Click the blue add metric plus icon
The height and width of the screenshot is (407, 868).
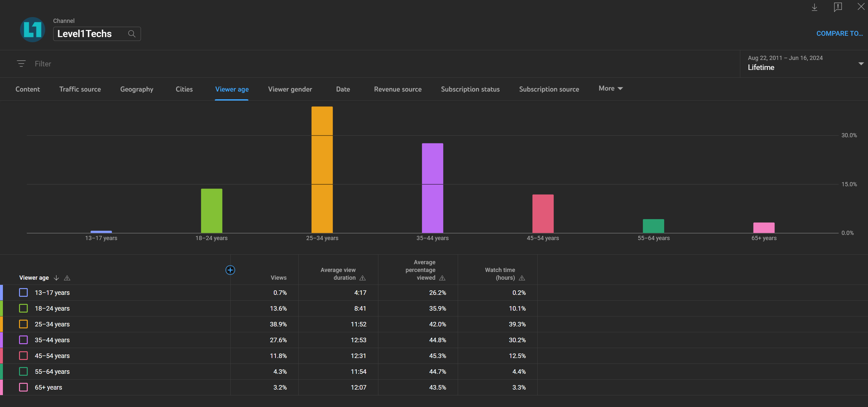[x=230, y=270]
